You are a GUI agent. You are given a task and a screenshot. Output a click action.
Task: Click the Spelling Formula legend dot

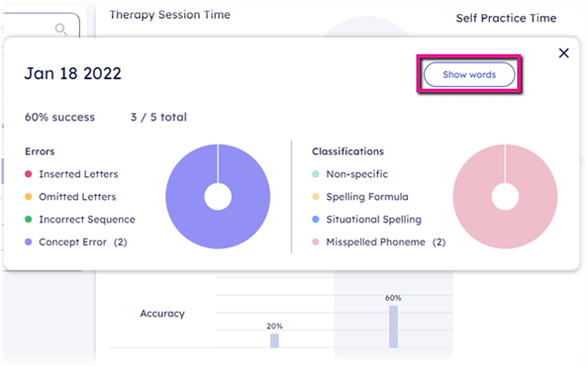[316, 196]
